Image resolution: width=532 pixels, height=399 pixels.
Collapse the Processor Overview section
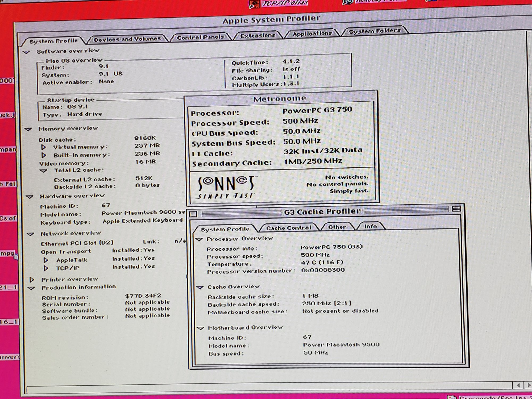point(199,239)
